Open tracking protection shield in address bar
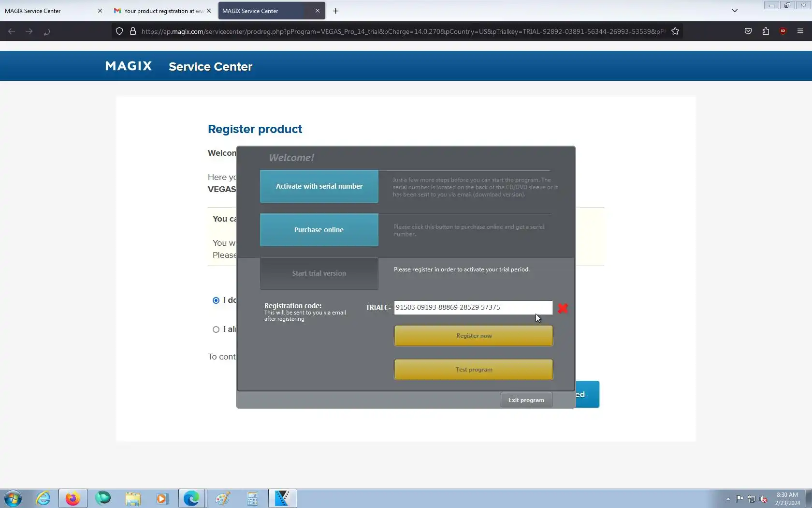 pos(119,31)
